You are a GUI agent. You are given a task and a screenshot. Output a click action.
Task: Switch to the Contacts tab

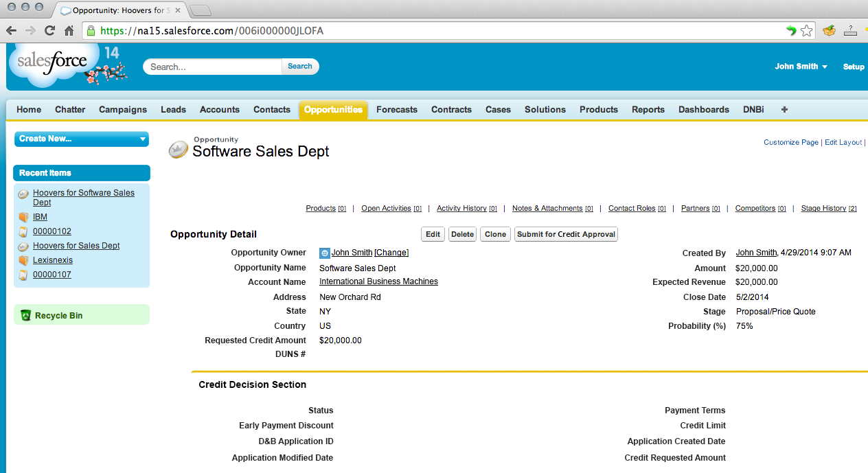[272, 110]
